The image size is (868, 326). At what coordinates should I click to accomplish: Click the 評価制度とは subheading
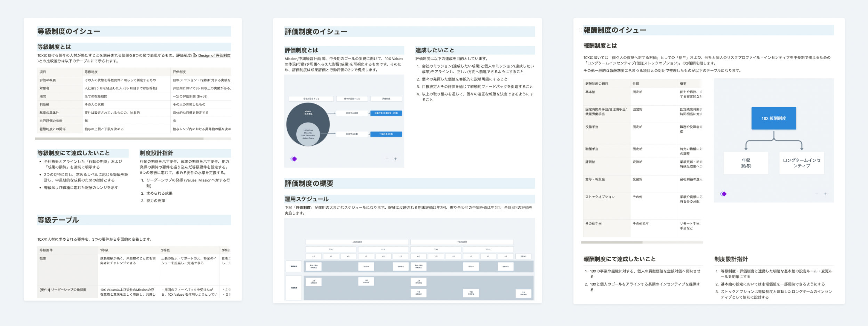click(301, 50)
